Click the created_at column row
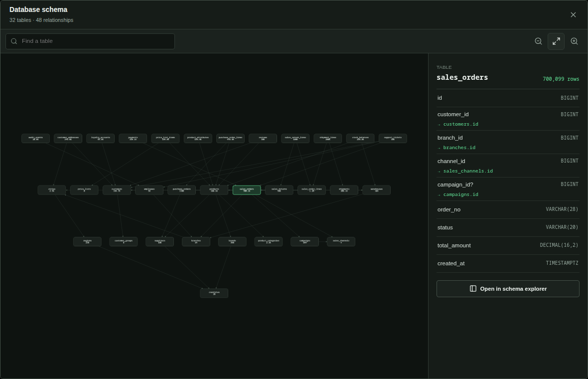The image size is (588, 379). [508, 264]
